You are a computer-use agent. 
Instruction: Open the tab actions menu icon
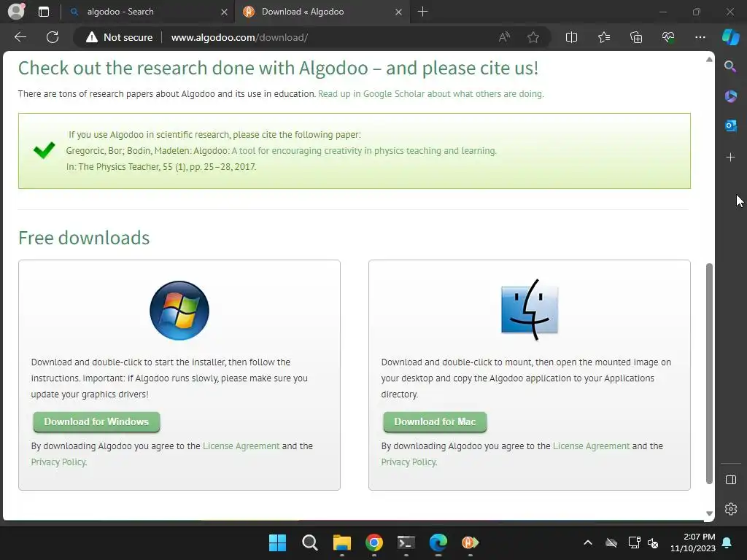(x=43, y=12)
